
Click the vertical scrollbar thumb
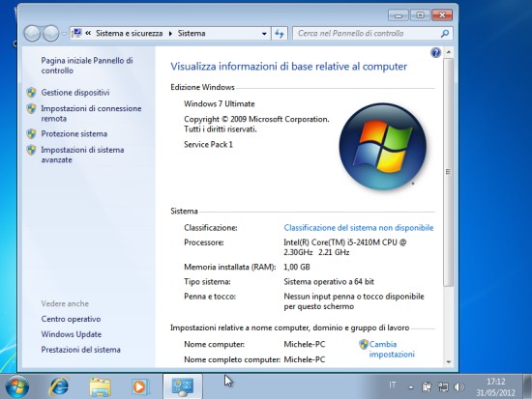[x=448, y=172]
